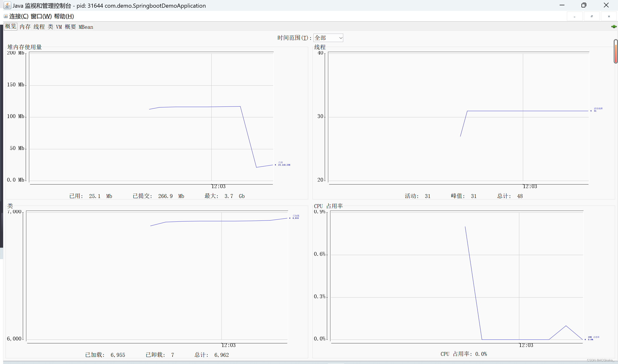Open the VM 概要 tab

click(66, 27)
